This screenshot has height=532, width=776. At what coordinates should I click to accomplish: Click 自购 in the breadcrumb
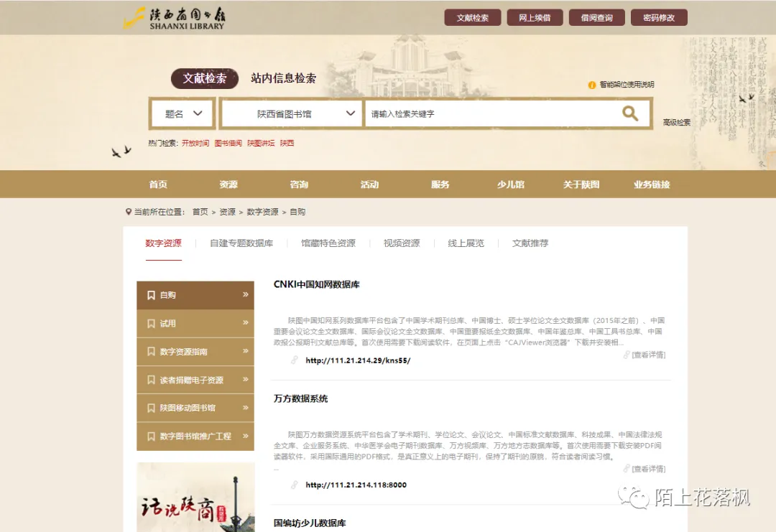297,212
